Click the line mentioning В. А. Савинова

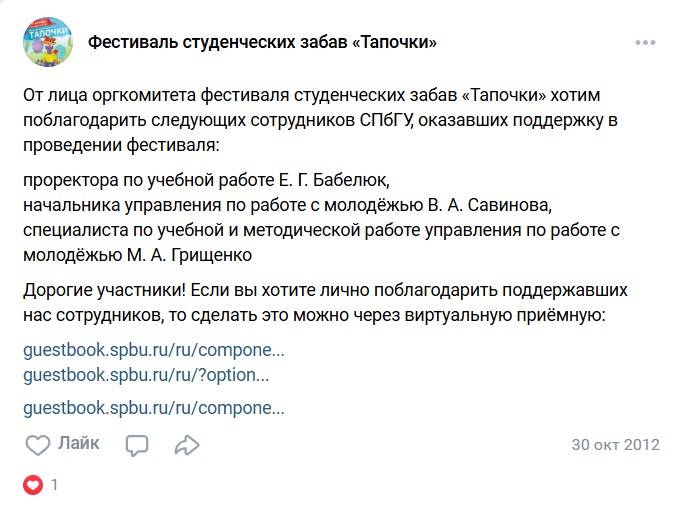tap(287, 205)
